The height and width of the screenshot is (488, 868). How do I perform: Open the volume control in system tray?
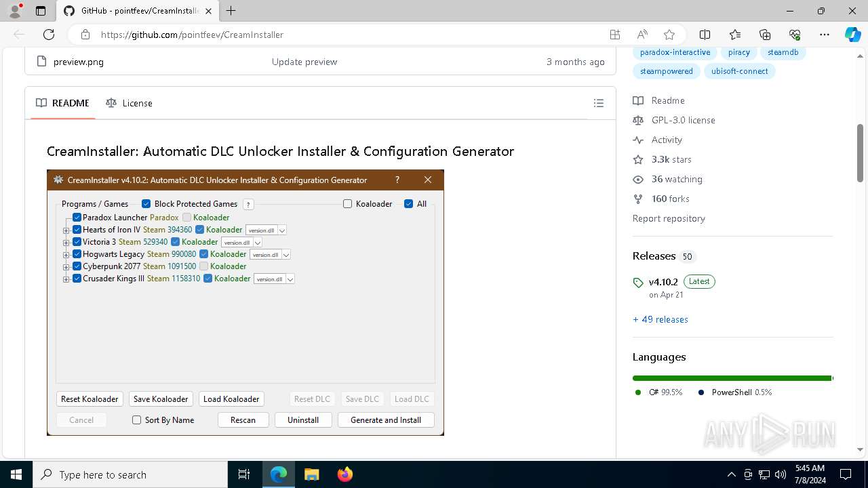click(x=781, y=474)
